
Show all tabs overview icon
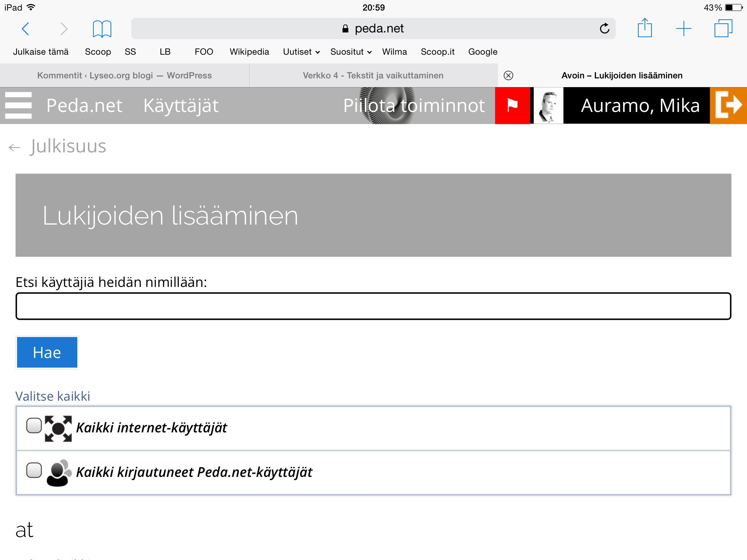pyautogui.click(x=723, y=28)
